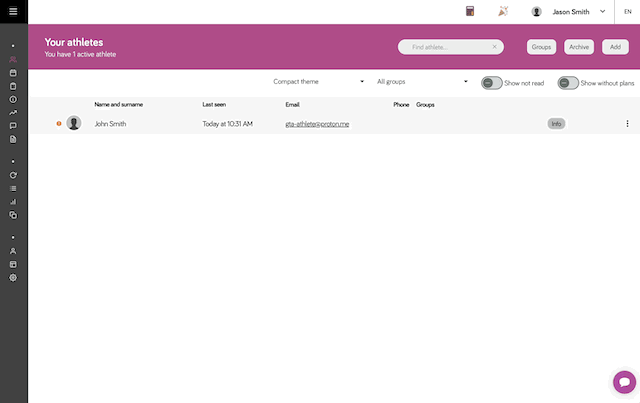This screenshot has width=640, height=403.
Task: Open the Compact theme dropdown
Action: (x=318, y=82)
